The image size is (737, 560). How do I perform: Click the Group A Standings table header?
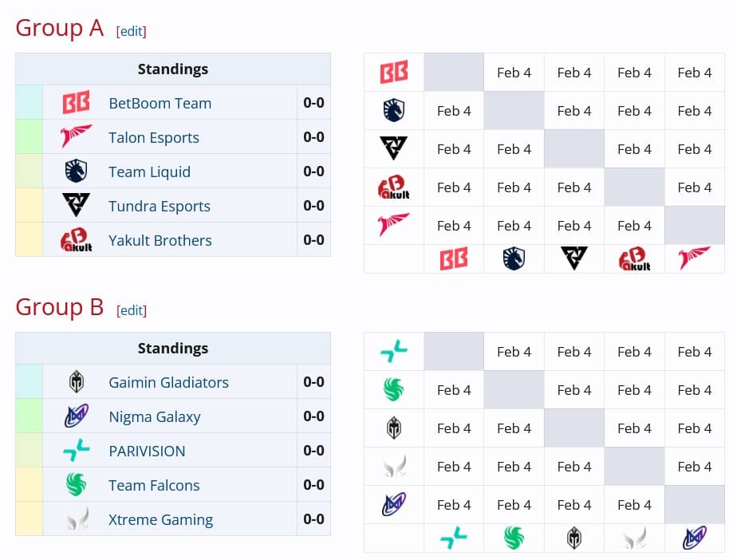click(172, 69)
